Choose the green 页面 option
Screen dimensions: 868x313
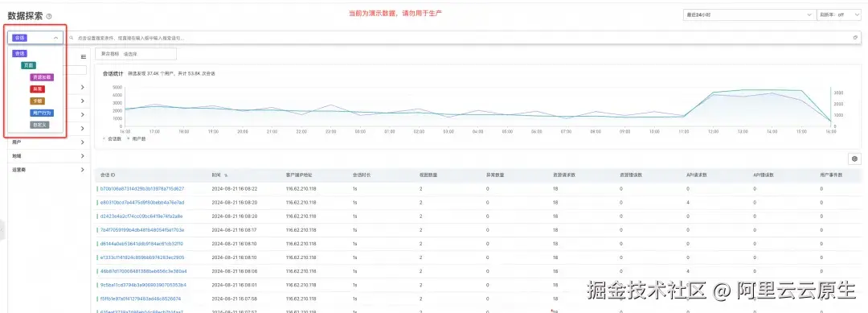tap(29, 65)
